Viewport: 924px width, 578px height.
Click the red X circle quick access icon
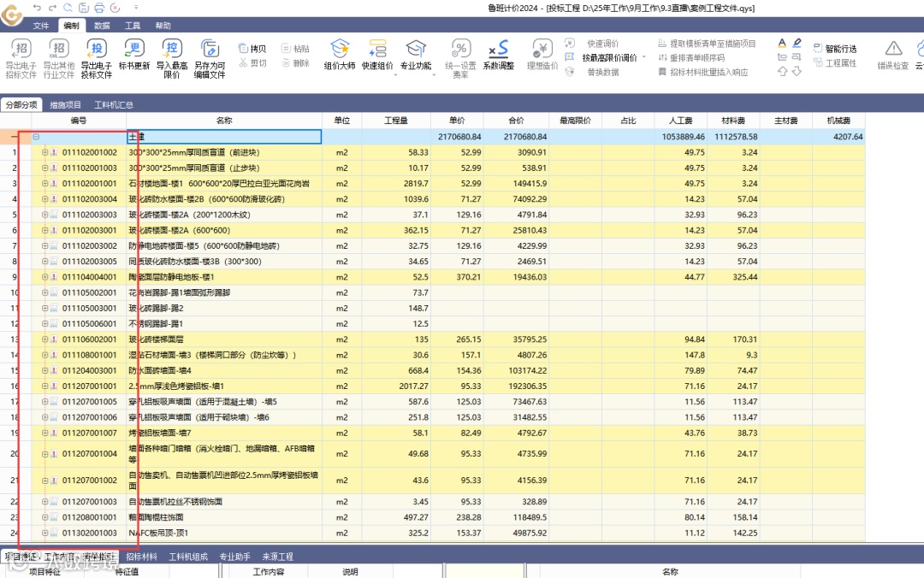click(115, 8)
